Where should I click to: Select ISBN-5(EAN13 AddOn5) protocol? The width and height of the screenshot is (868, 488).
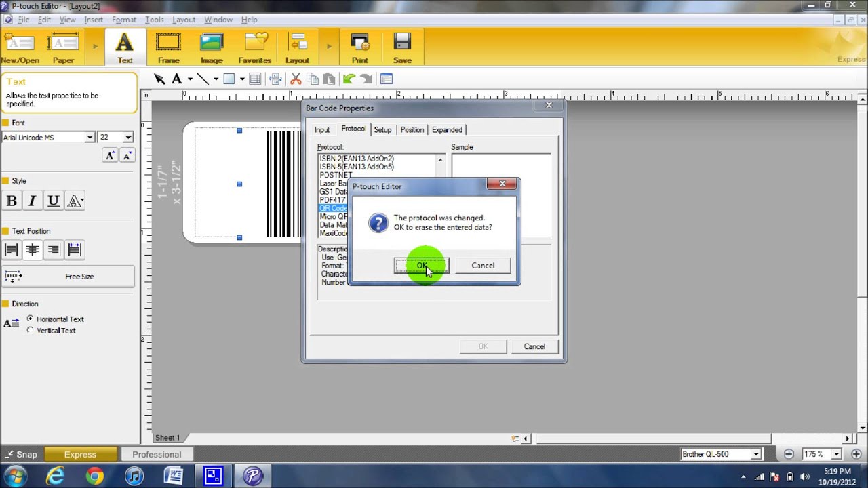click(x=357, y=167)
